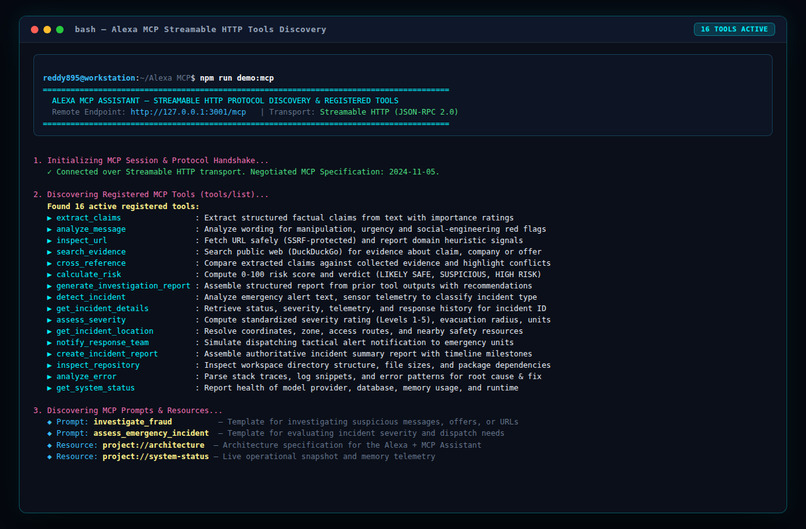Click the npm run demo:mcp command

(237, 78)
